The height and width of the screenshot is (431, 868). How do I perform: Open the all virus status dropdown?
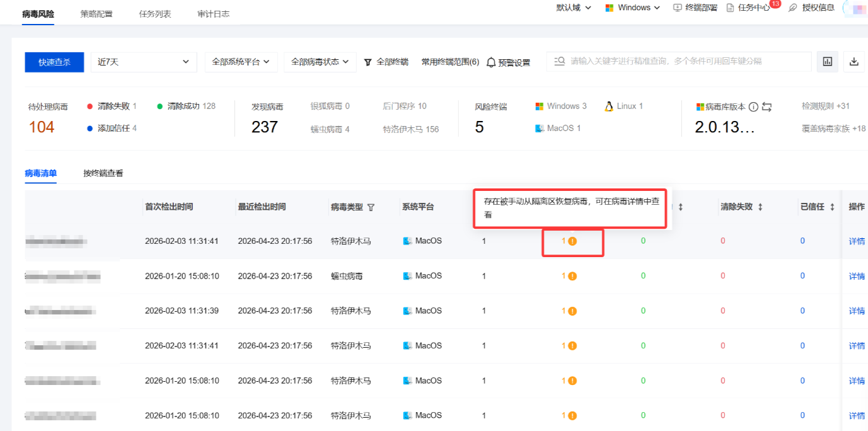pos(320,62)
